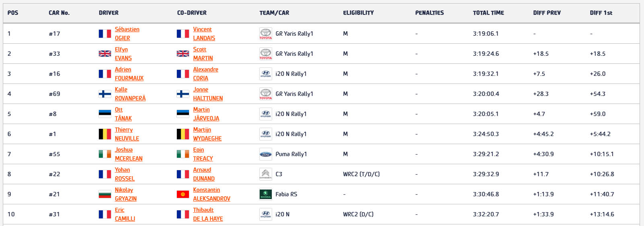This screenshot has height=226, width=644.
Task: Open driver Eric Camilli's link
Action: pos(125,214)
